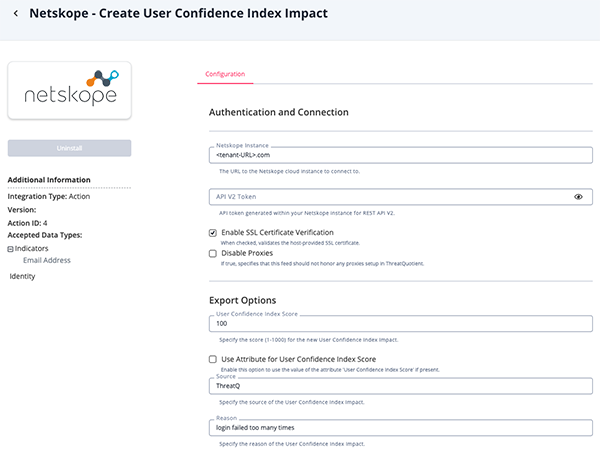
Task: Click the Netskope Instance input field
Action: click(x=401, y=155)
